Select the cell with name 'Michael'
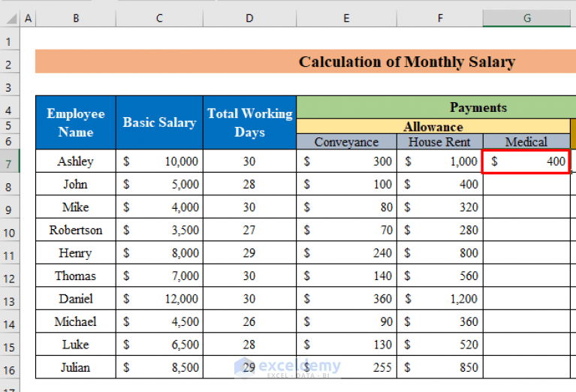This screenshot has width=576, height=392. pos(76,321)
